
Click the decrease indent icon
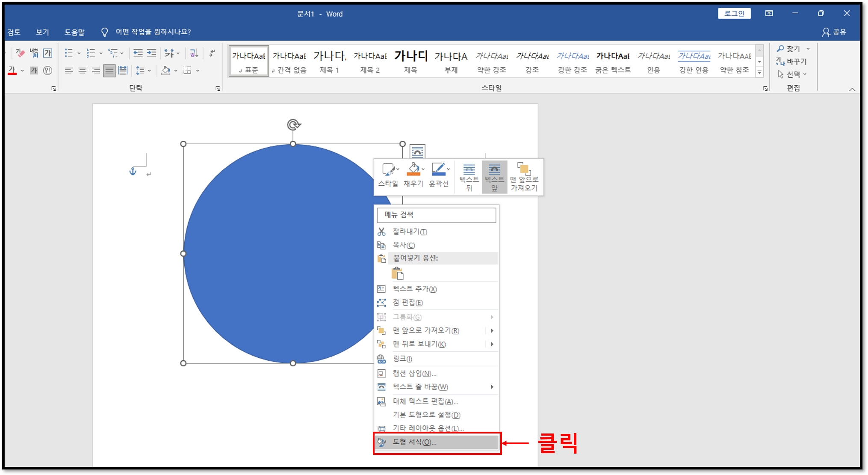138,53
